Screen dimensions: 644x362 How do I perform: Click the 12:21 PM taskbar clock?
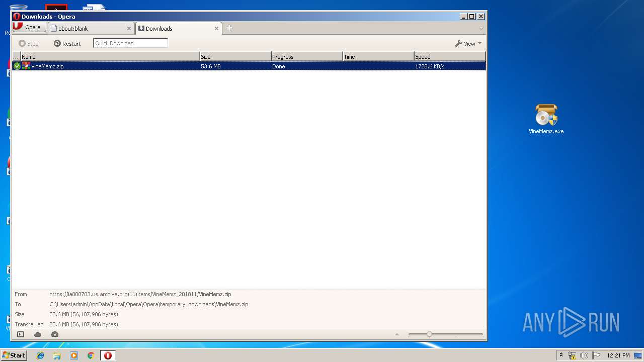click(x=618, y=355)
